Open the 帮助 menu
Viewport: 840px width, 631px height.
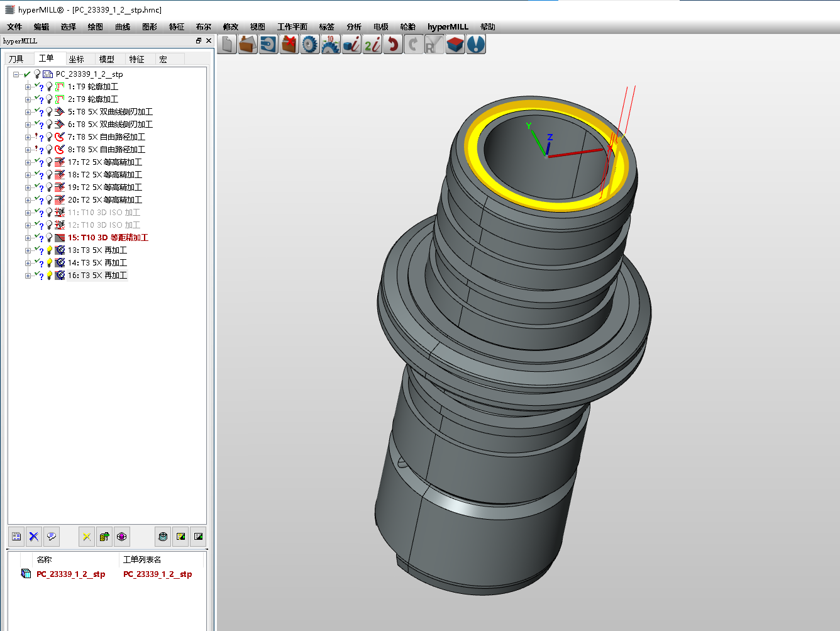pyautogui.click(x=488, y=27)
